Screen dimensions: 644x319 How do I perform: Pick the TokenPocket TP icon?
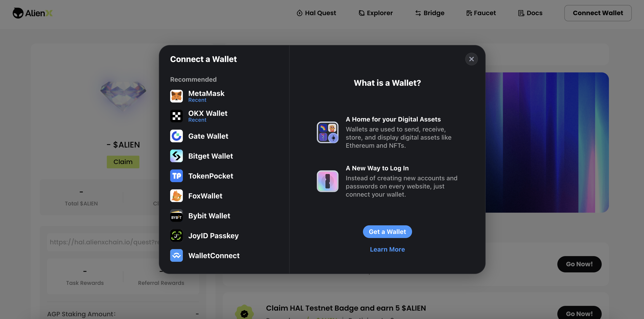tap(176, 176)
